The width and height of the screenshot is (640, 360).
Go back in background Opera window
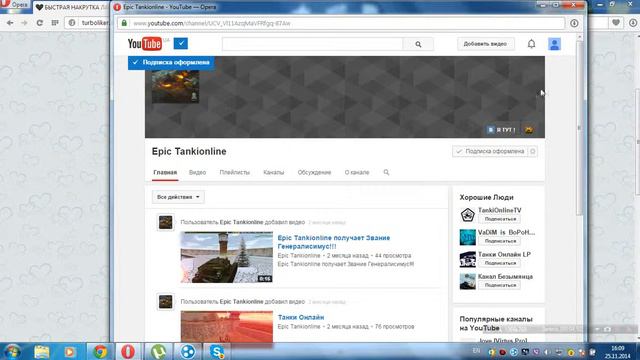[x=10, y=23]
